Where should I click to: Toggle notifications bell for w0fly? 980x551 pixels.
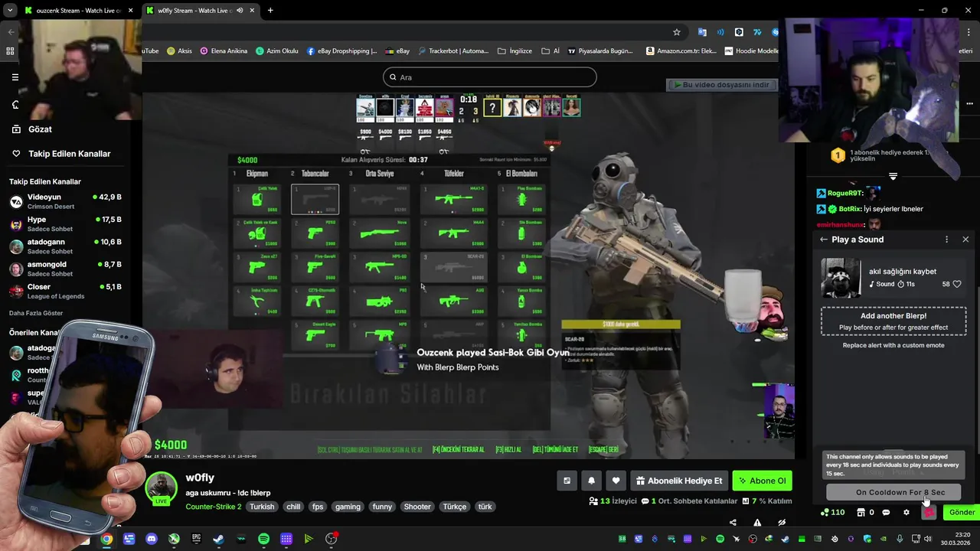pyautogui.click(x=591, y=481)
